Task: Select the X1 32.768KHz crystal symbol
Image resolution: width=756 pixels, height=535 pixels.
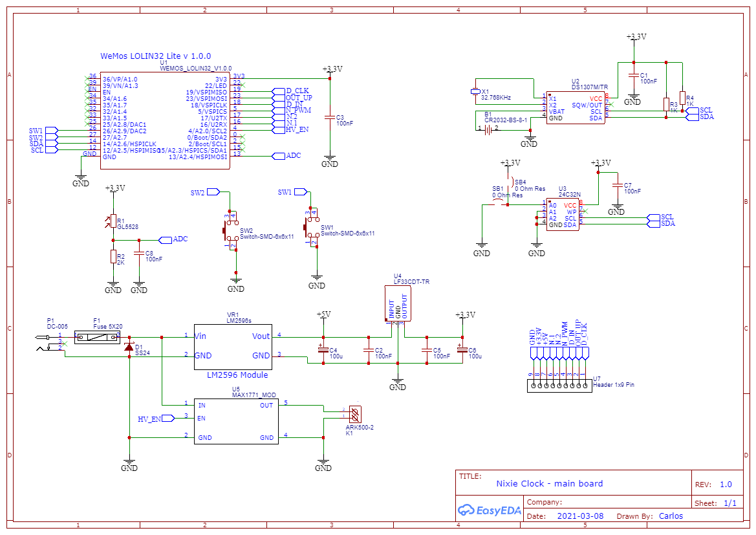Action: [x=475, y=91]
